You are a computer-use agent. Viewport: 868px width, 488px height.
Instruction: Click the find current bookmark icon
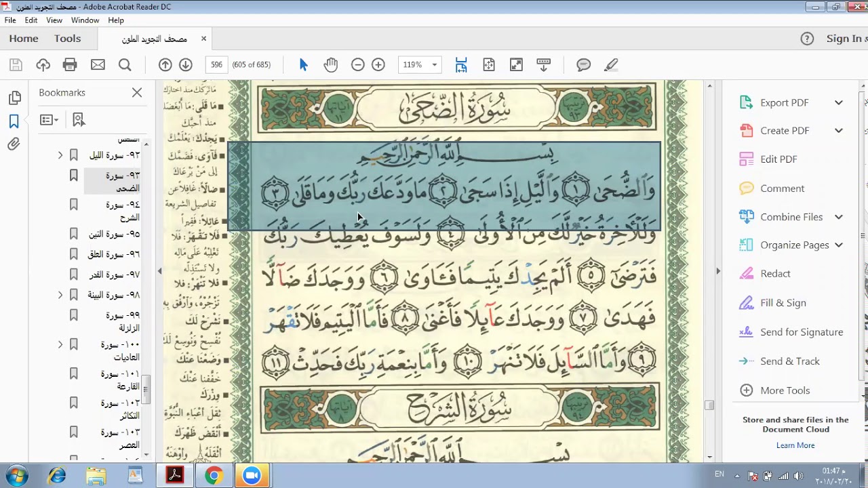point(79,120)
